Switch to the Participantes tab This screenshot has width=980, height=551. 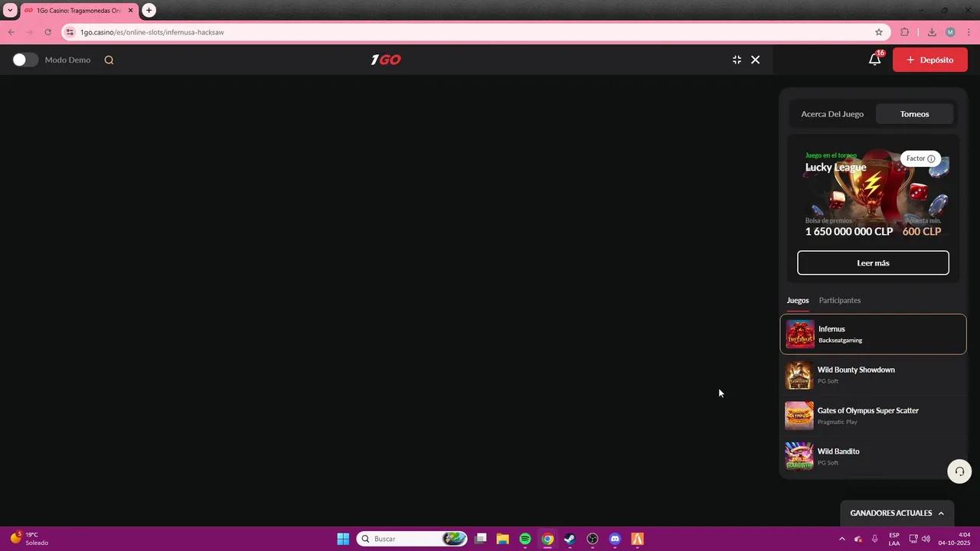pos(839,300)
